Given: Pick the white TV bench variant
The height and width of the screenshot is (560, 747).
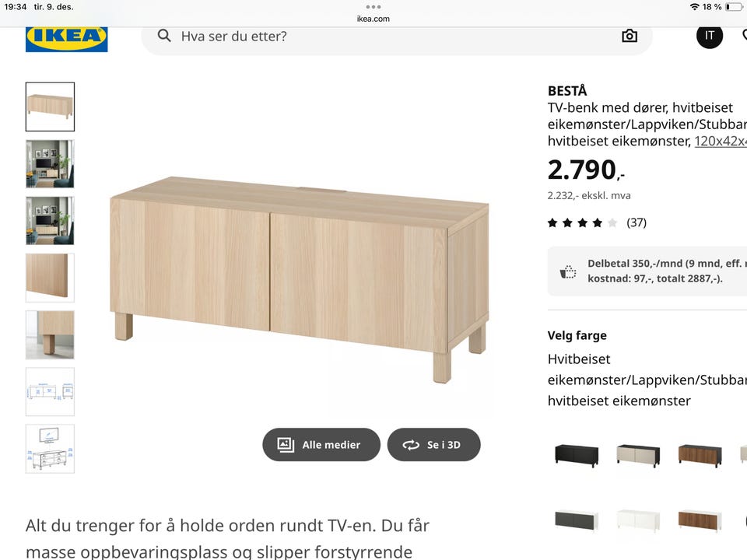Looking at the screenshot, I should [x=638, y=520].
